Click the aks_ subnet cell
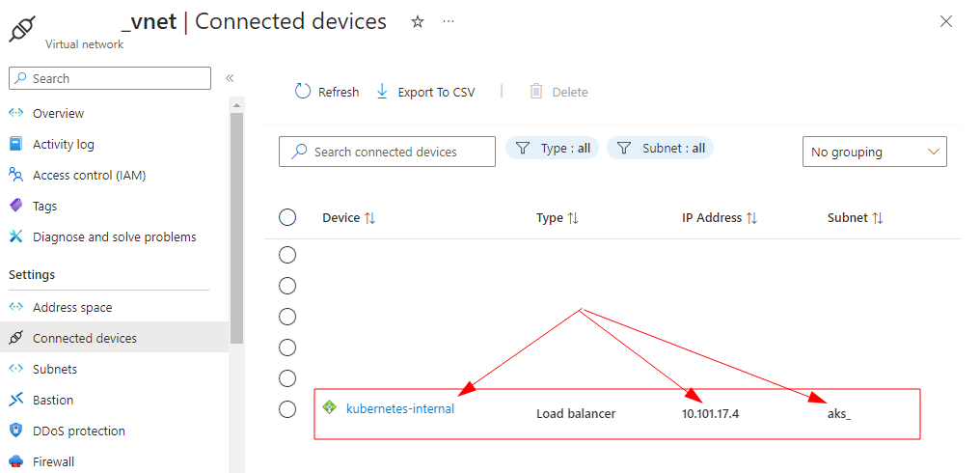 tap(839, 413)
